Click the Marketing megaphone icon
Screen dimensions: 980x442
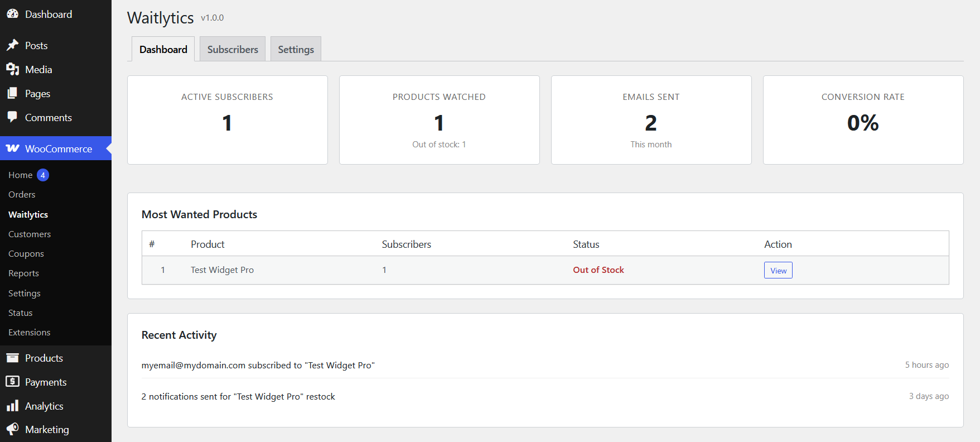pos(12,429)
